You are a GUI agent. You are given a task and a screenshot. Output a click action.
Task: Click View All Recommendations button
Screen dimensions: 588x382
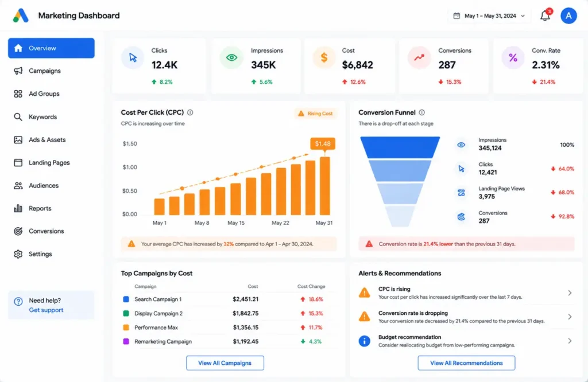[x=466, y=363]
